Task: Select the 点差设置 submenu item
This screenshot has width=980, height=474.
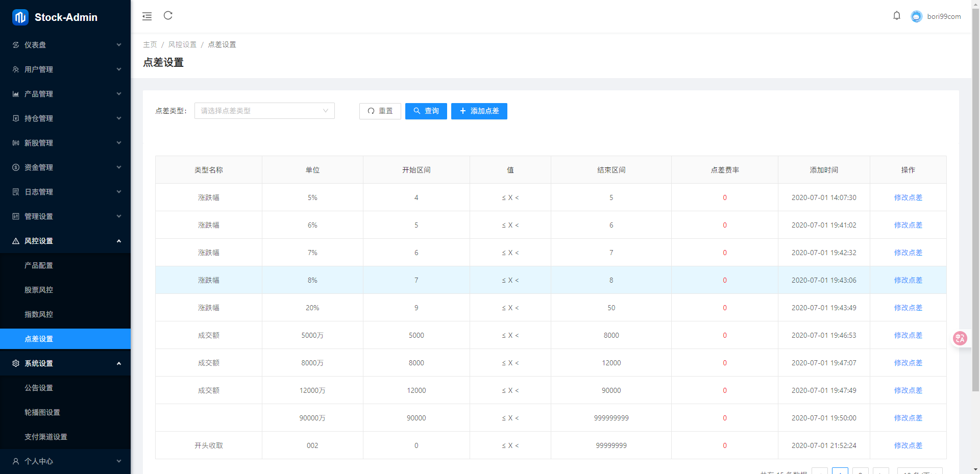Action: tap(65, 339)
